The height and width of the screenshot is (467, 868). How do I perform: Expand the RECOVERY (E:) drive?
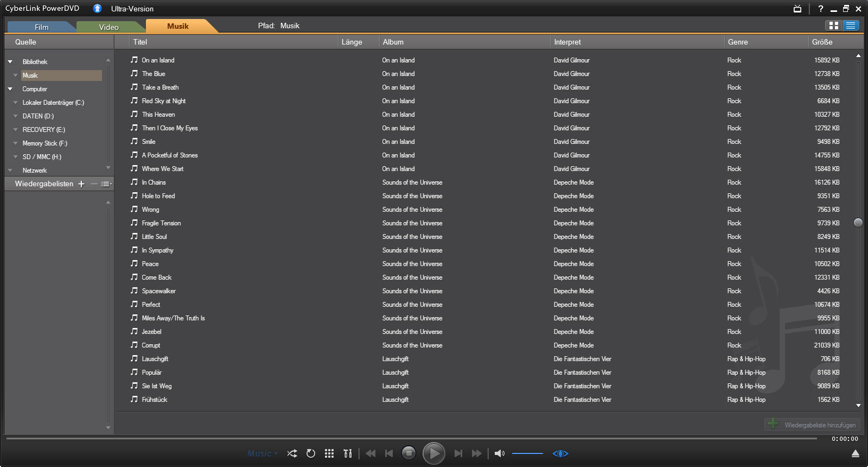pos(15,130)
